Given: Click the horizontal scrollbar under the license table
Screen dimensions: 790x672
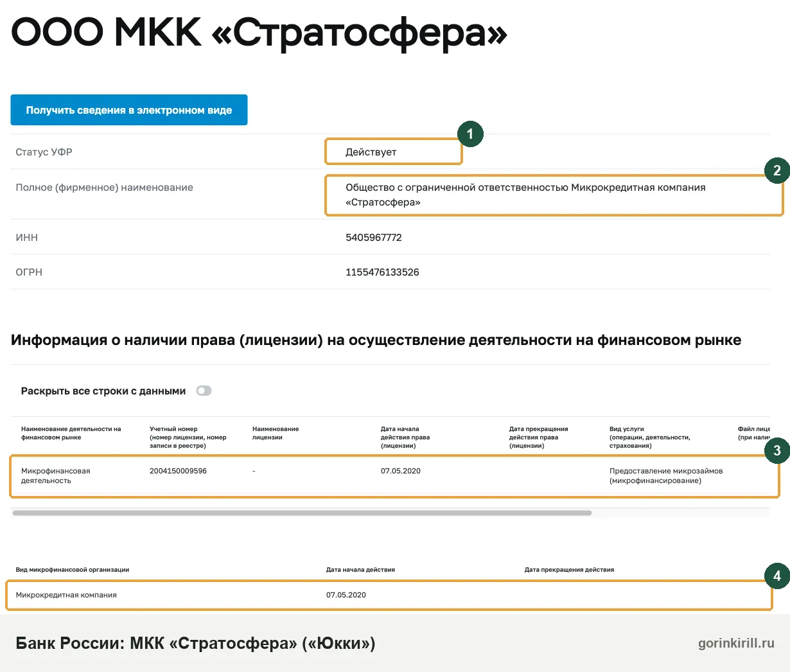Looking at the screenshot, I should tap(302, 513).
